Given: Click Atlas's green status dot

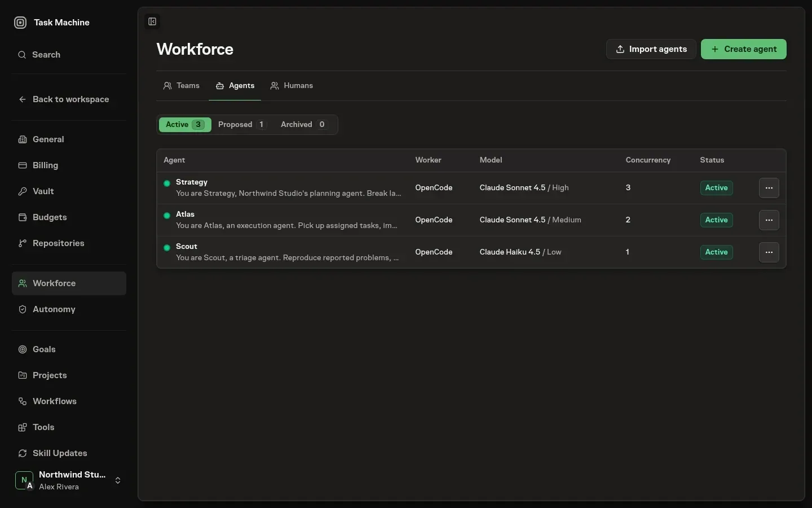Looking at the screenshot, I should pyautogui.click(x=167, y=216).
